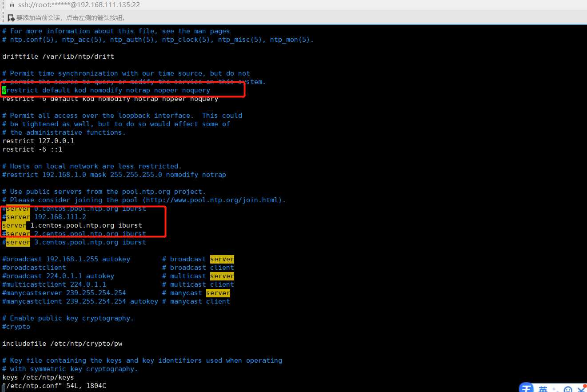Toggle the 英 language mode in input method bar
Image resolution: width=587 pixels, height=392 pixels.
[x=543, y=389]
